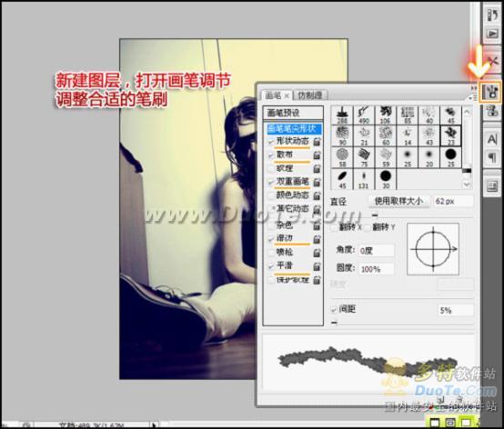Switch to the 仿制源 tab
The width and height of the screenshot is (504, 429).
tap(309, 95)
